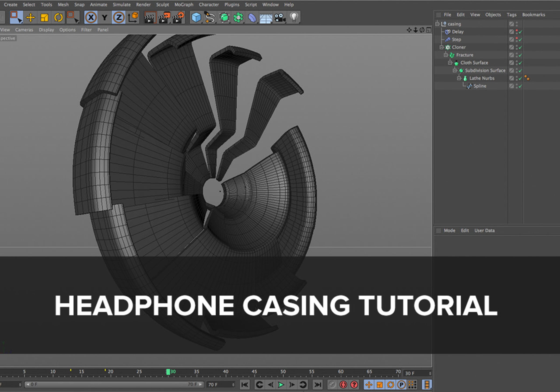Click the 70 F end frame field
The image size is (560, 392).
221,385
